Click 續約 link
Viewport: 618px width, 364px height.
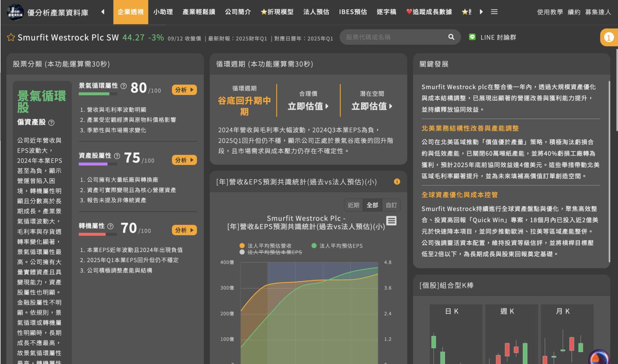click(x=574, y=12)
